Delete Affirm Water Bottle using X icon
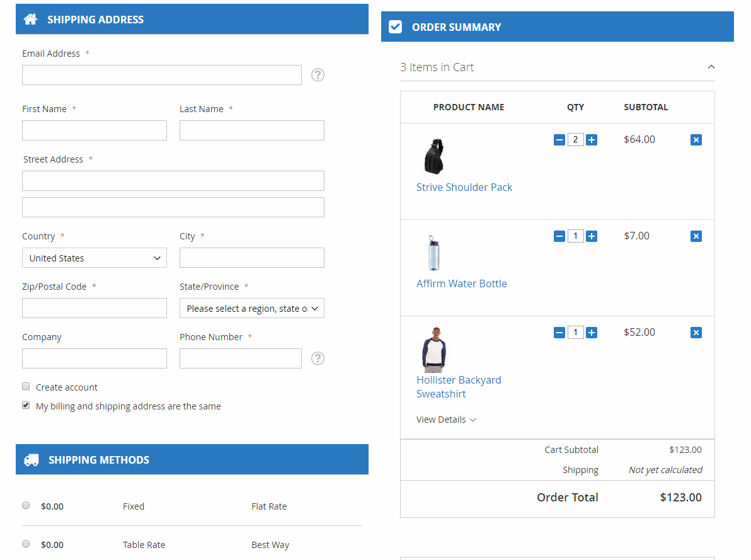This screenshot has height=560, width=751. pyautogui.click(x=696, y=236)
